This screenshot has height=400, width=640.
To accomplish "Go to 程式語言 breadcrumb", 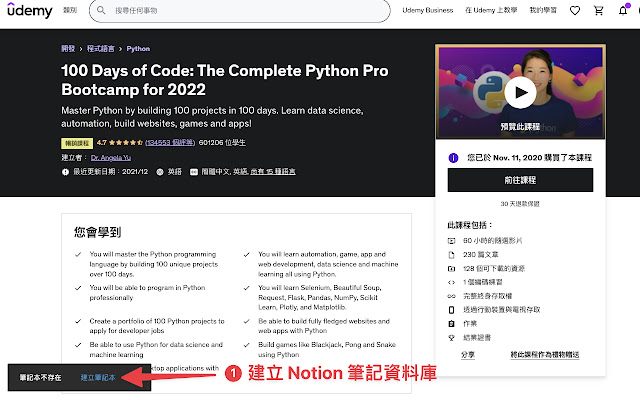I will click(x=101, y=49).
